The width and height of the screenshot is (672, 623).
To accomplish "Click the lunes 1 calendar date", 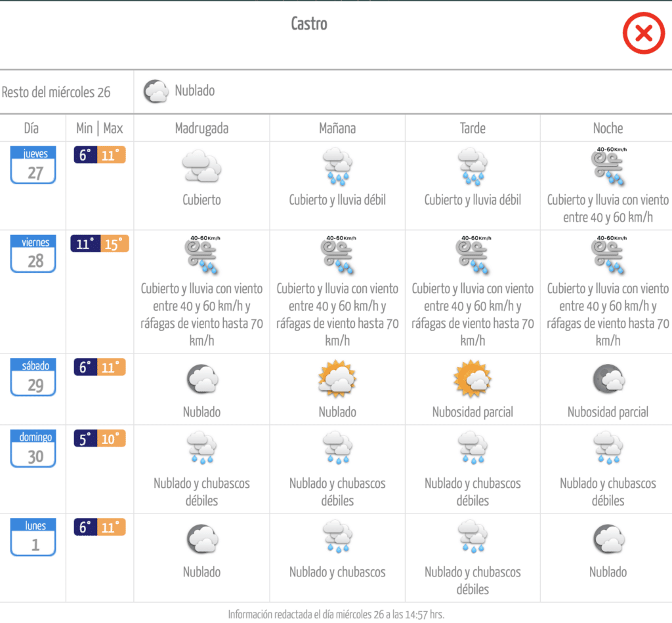I will tap(33, 537).
